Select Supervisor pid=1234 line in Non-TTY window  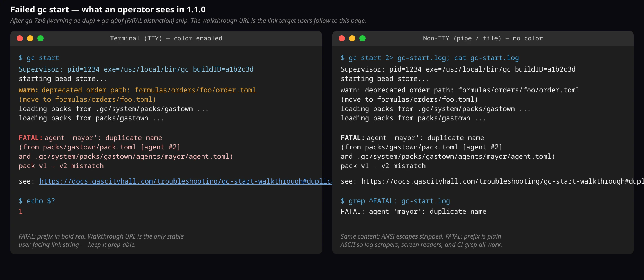click(x=458, y=69)
